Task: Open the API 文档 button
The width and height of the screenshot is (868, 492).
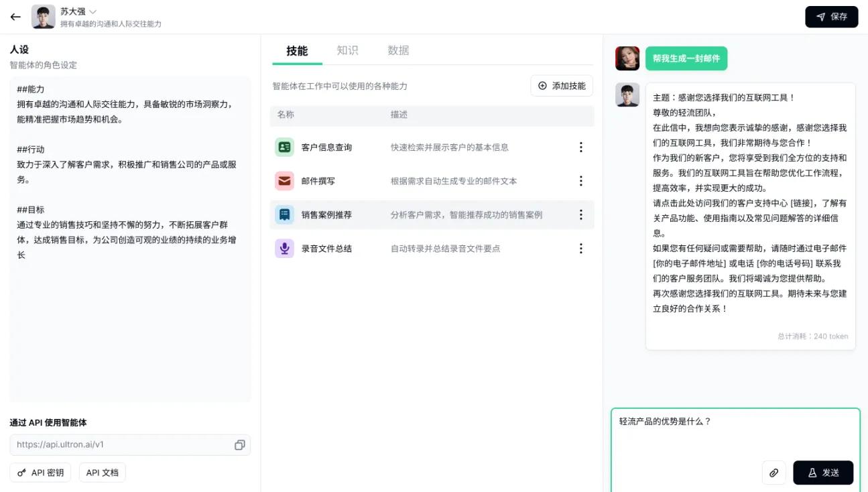Action: 103,473
